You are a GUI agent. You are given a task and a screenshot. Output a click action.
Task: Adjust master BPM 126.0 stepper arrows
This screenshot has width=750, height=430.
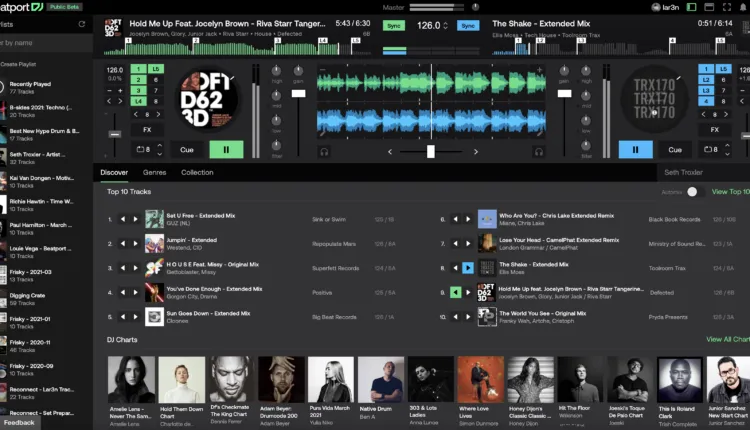pos(445,26)
